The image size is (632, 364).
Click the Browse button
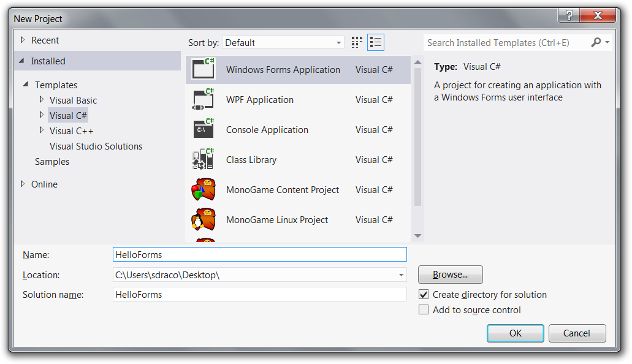450,275
